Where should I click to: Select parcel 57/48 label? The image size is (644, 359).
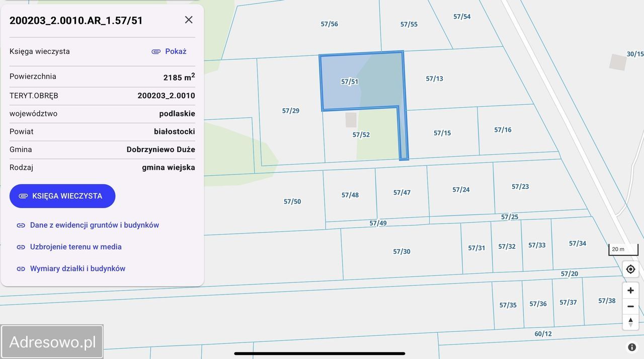(x=350, y=195)
